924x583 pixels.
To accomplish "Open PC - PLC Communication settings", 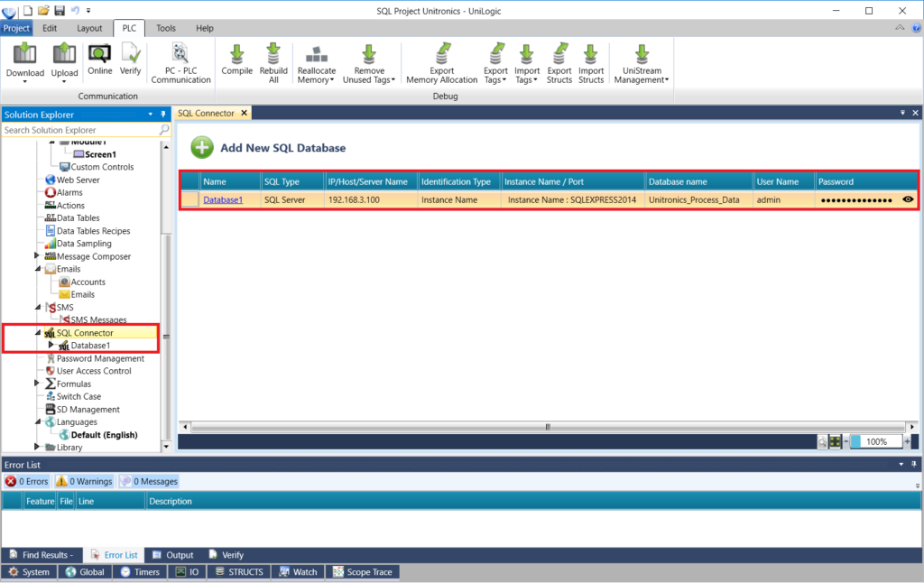I will click(180, 63).
